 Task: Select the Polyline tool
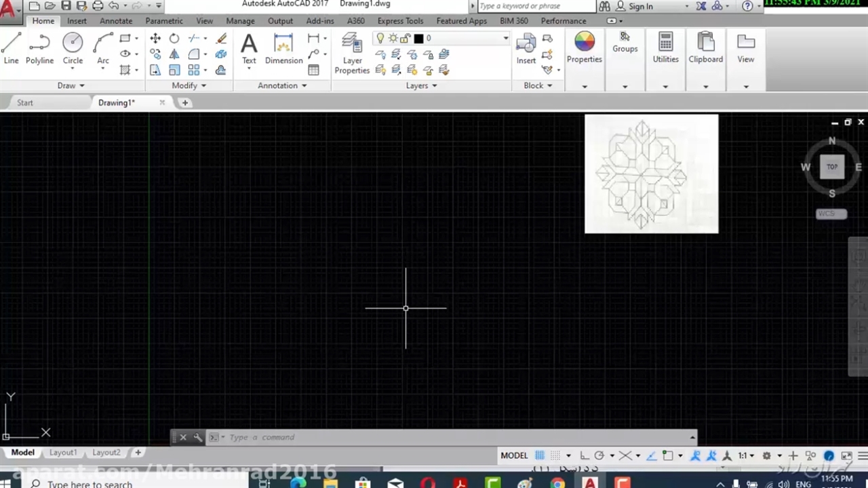(39, 48)
